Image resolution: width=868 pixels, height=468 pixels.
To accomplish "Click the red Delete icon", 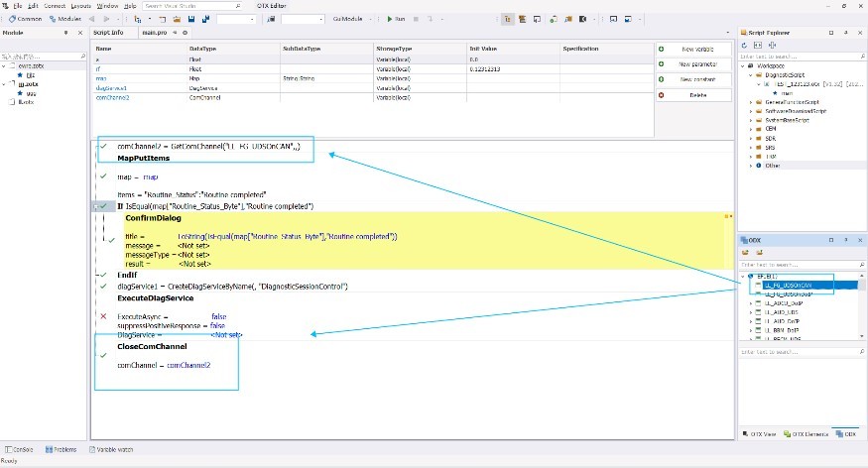I will tap(661, 95).
